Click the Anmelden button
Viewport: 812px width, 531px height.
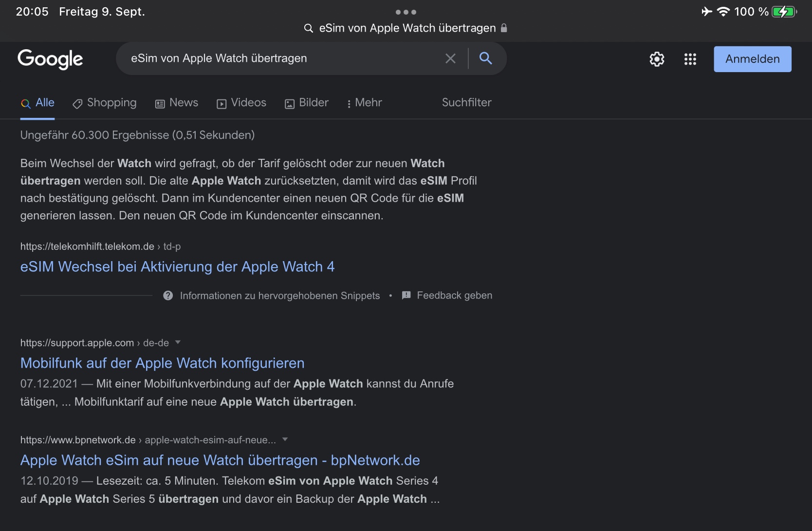coord(752,59)
